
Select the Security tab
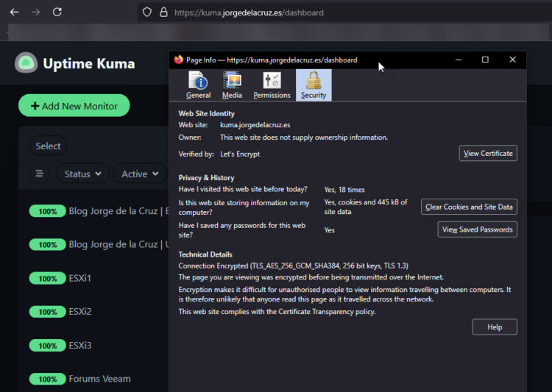(314, 85)
